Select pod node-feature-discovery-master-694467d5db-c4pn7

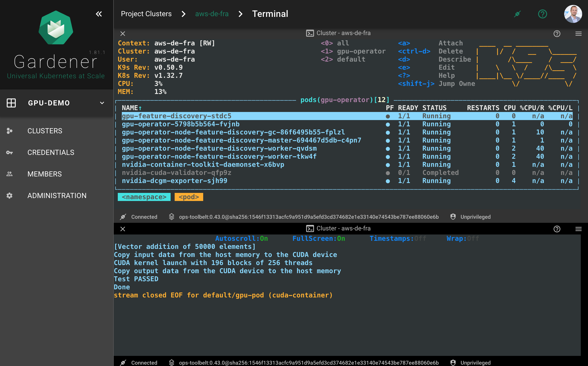(347, 140)
